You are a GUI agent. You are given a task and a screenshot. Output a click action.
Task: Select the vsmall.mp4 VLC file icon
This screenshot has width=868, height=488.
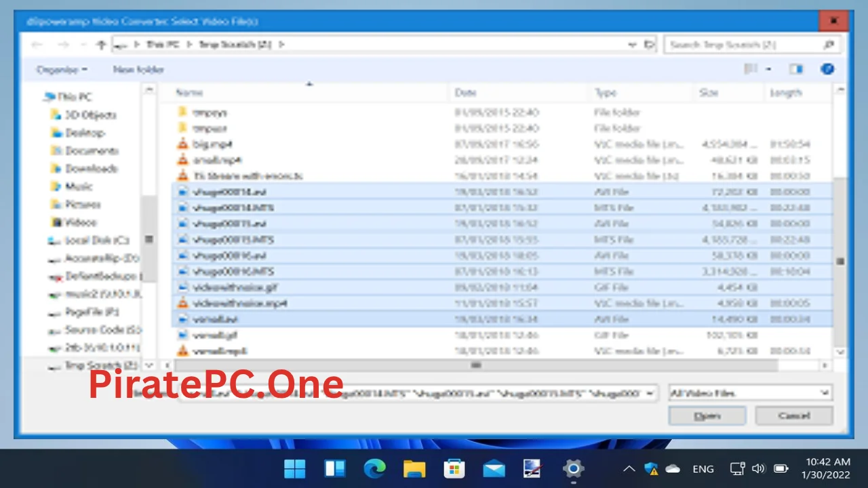point(182,351)
